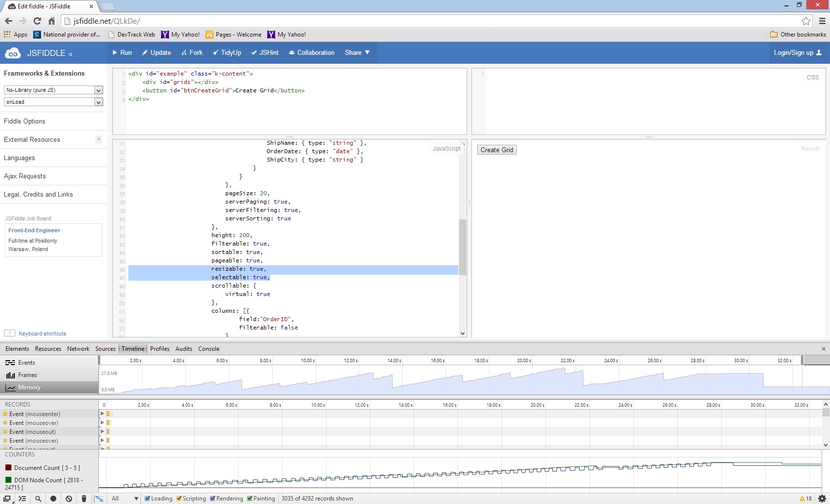830x504 pixels.
Task: Open DevTools settings gear
Action: click(822, 499)
